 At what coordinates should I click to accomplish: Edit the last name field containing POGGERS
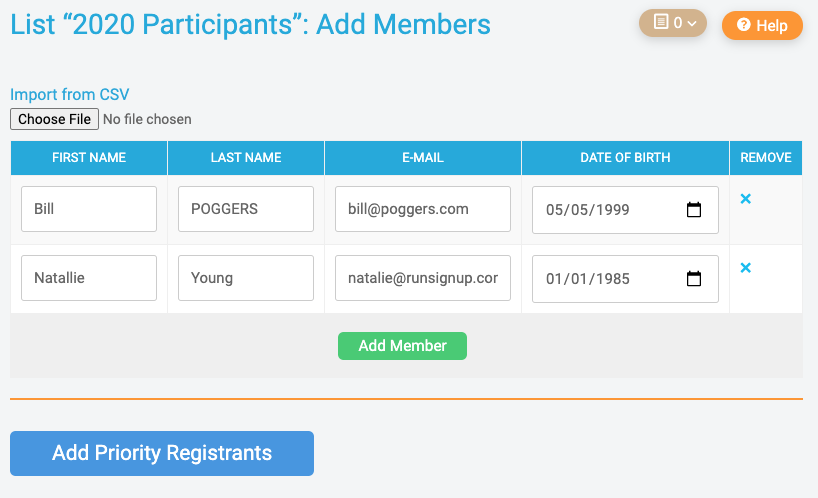click(x=246, y=209)
